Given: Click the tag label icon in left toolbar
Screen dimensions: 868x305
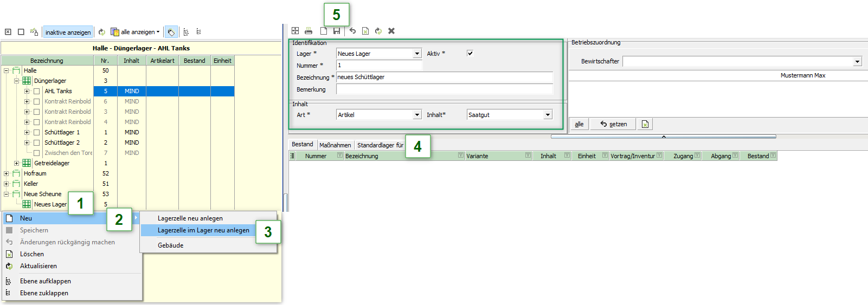Looking at the screenshot, I should click(171, 32).
